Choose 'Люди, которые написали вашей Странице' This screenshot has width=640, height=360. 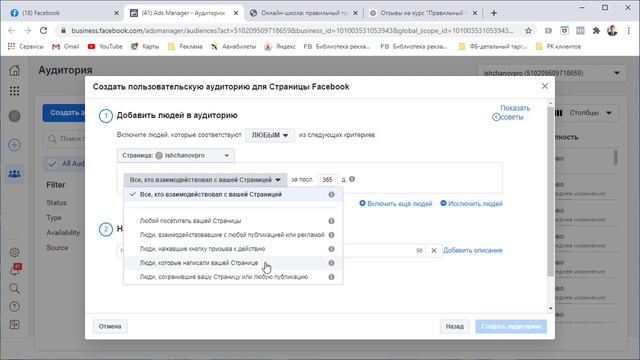(x=233, y=263)
